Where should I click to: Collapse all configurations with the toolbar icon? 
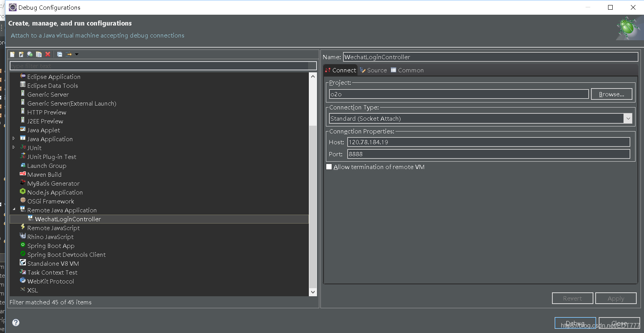tap(60, 54)
